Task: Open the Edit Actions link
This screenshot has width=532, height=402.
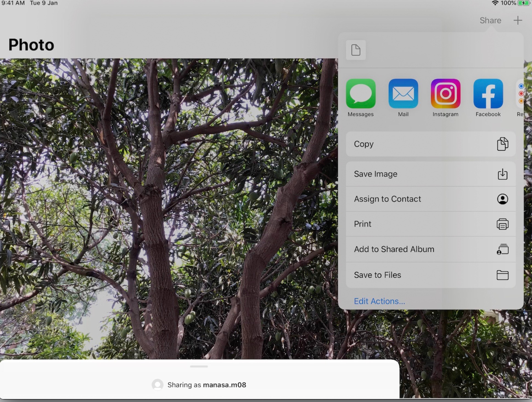Action: coord(379,301)
